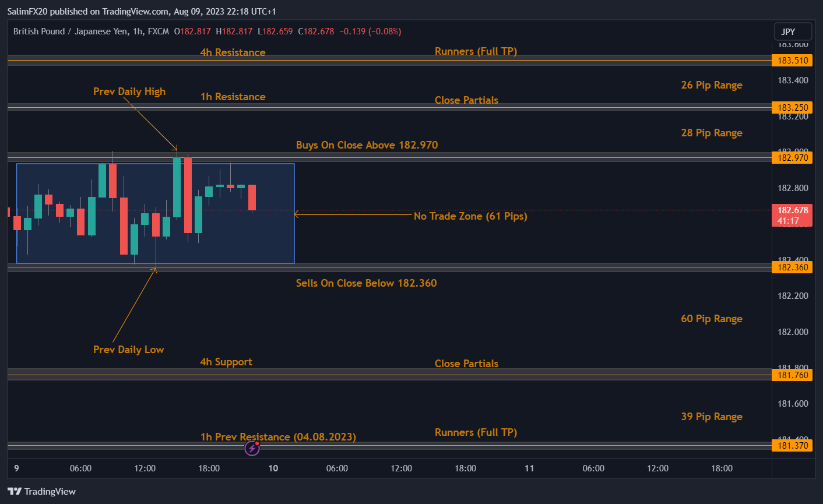Screen dimensions: 823x504
Task: Click the red 182.678 current price tag
Action: tap(793, 210)
